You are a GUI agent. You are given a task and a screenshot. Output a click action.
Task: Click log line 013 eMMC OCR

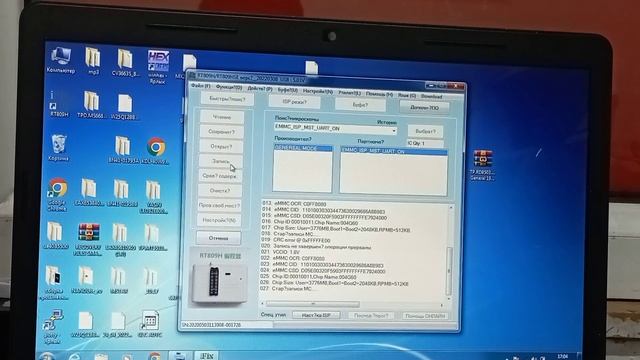click(x=293, y=204)
